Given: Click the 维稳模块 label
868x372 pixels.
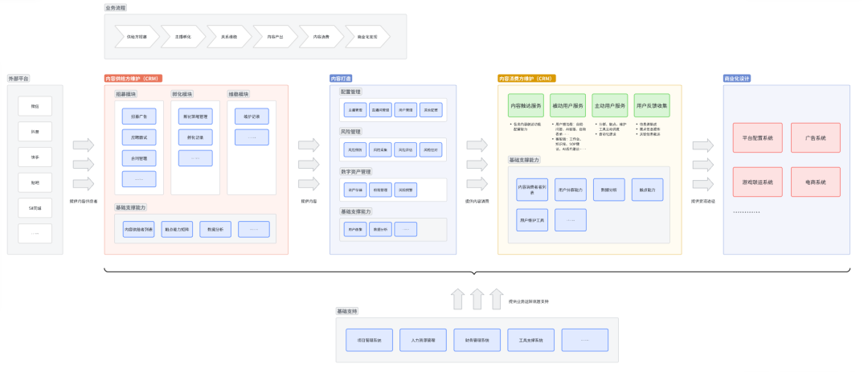Looking at the screenshot, I should pyautogui.click(x=239, y=94).
